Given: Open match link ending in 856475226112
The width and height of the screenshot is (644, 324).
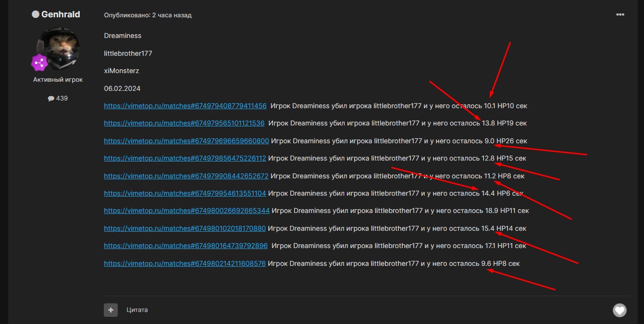Looking at the screenshot, I should click(185, 158).
